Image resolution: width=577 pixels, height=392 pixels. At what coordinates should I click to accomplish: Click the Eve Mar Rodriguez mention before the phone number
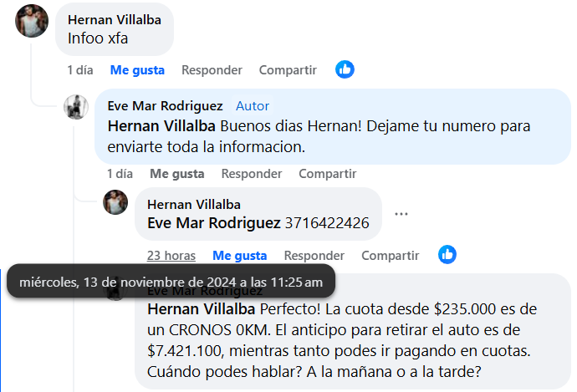click(214, 223)
